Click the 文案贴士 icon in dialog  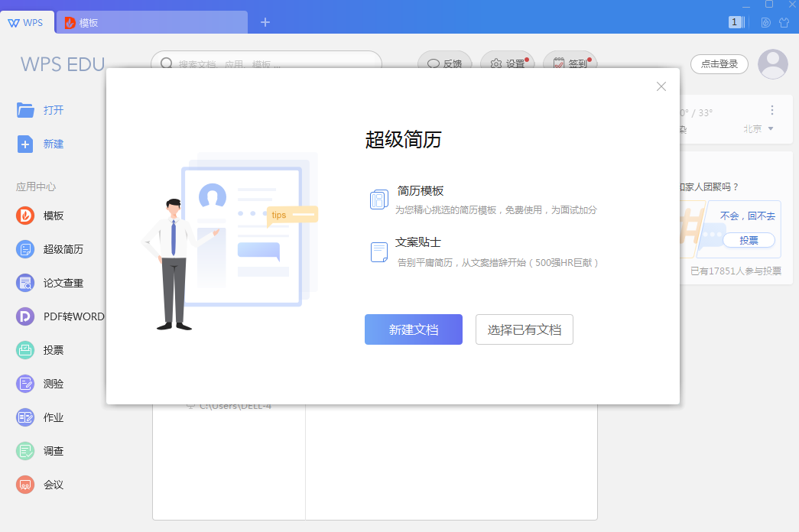tap(379, 251)
